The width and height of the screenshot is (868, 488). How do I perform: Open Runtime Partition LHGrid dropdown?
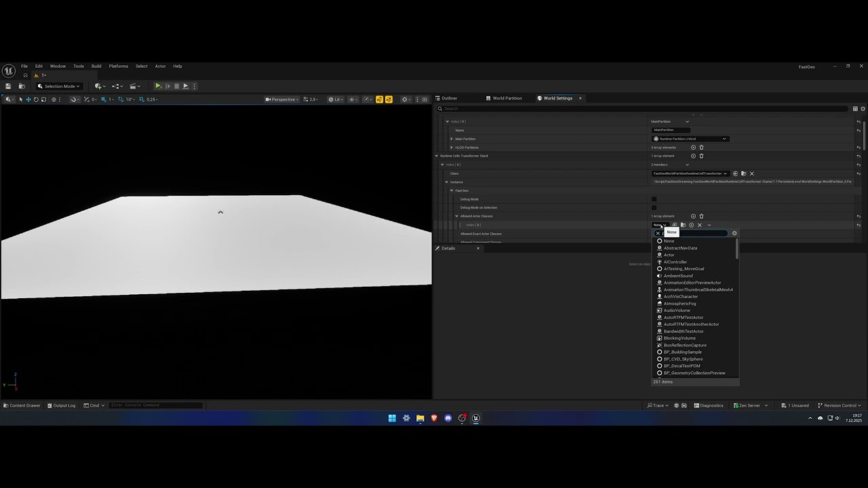690,139
